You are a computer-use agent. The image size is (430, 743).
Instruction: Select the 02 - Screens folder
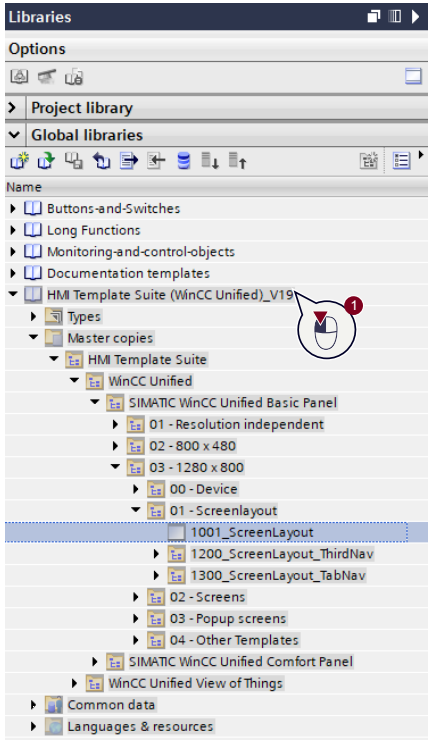click(x=208, y=597)
